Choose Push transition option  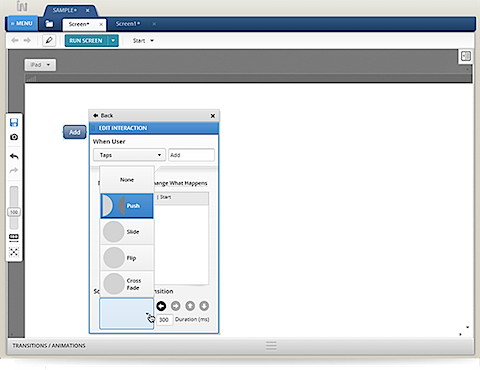[x=127, y=206]
